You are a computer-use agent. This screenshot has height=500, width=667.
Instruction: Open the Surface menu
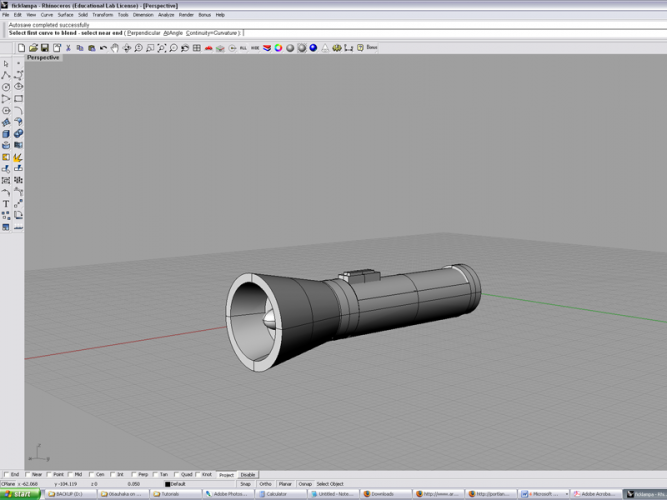point(65,15)
